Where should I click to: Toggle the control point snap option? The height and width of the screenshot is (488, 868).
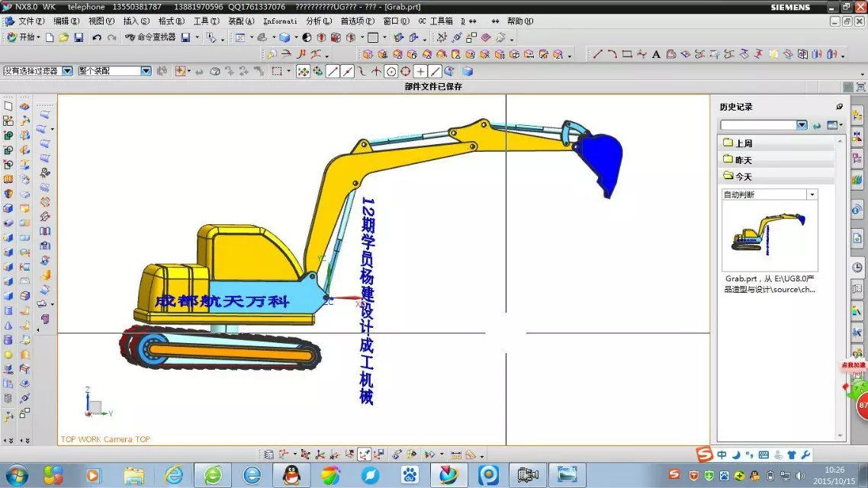(362, 72)
